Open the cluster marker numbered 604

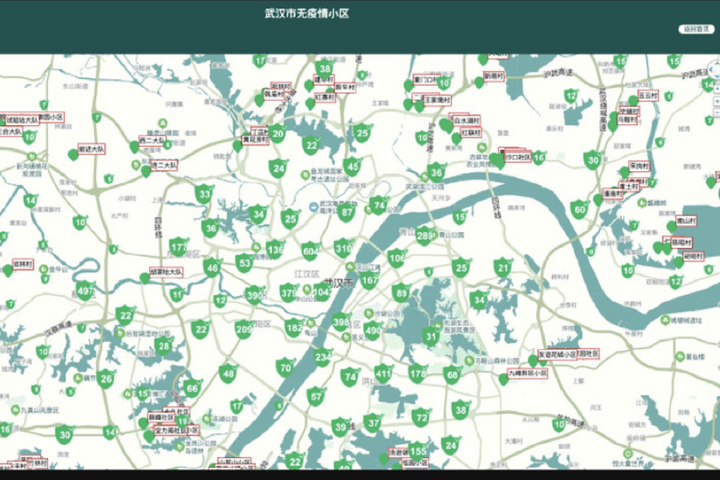coord(310,250)
